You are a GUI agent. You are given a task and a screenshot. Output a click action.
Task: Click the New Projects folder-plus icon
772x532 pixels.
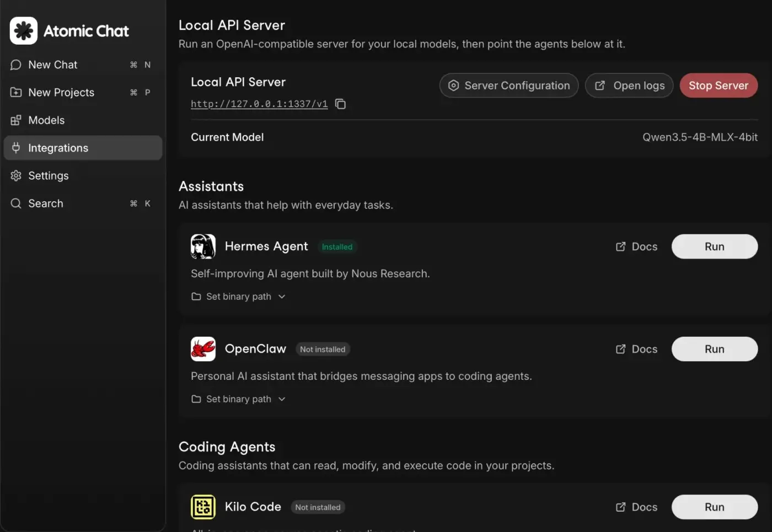(16, 93)
